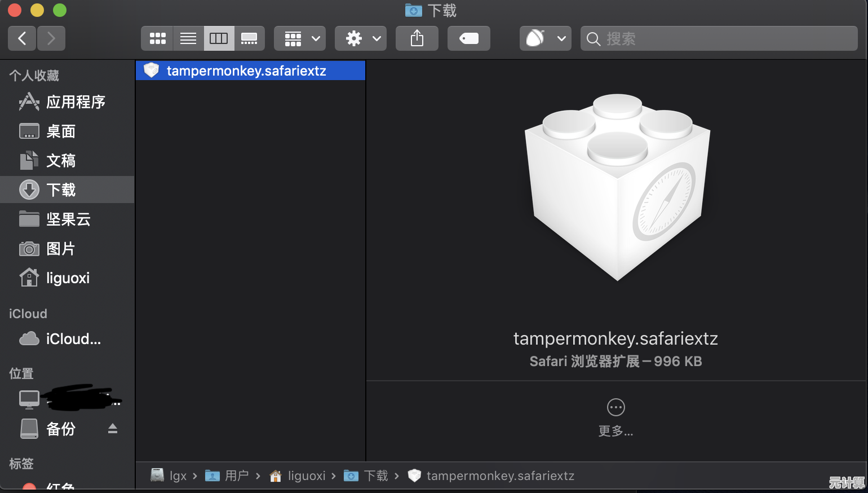Click the iCloud sidebar section header
The height and width of the screenshot is (493, 868).
(28, 314)
